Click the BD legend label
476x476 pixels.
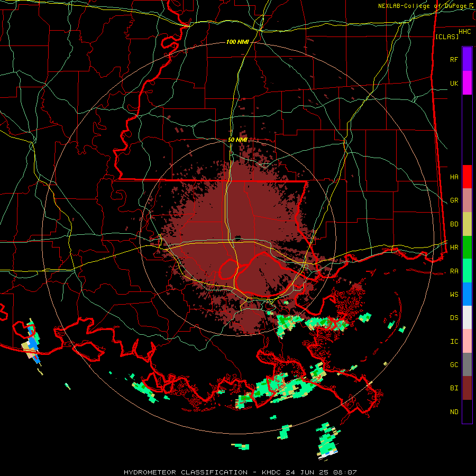[x=454, y=224]
